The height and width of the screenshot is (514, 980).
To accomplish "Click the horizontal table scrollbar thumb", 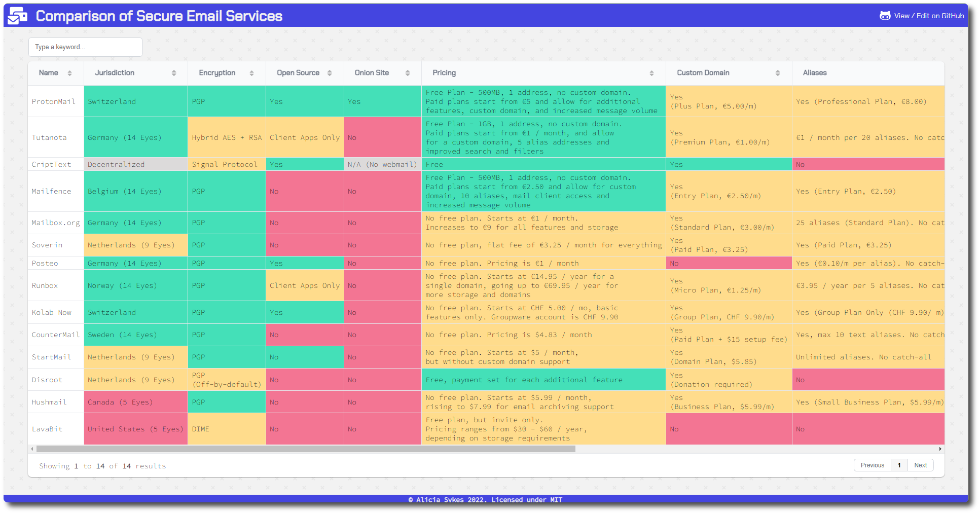I will pyautogui.click(x=306, y=449).
